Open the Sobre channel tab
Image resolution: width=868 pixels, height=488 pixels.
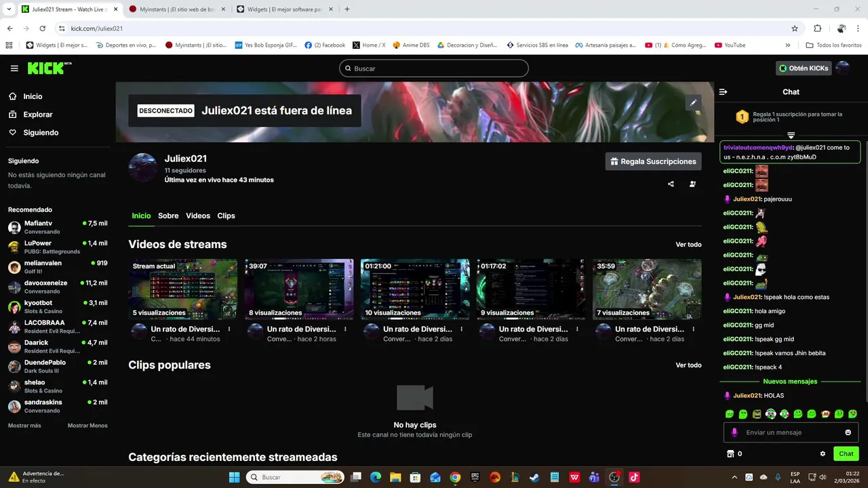(x=168, y=216)
